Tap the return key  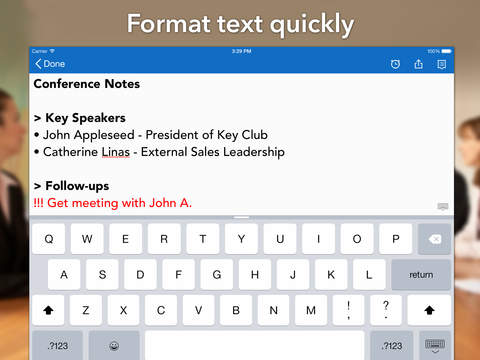[x=421, y=275]
